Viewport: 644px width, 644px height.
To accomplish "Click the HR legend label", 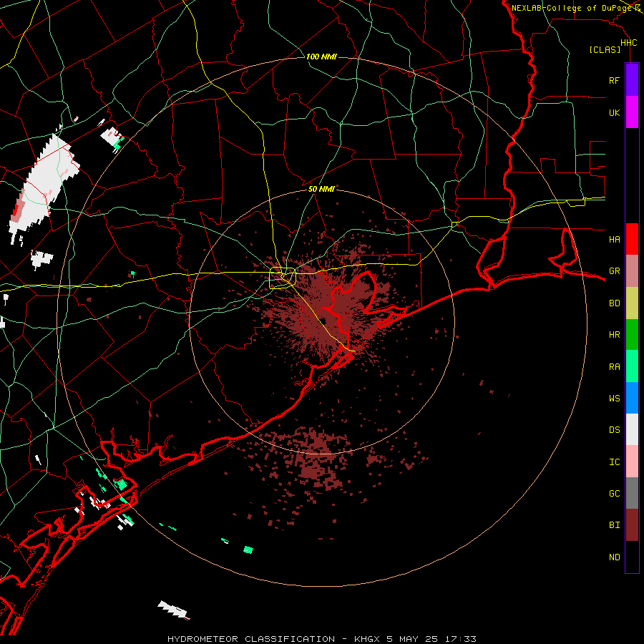I will pyautogui.click(x=614, y=335).
